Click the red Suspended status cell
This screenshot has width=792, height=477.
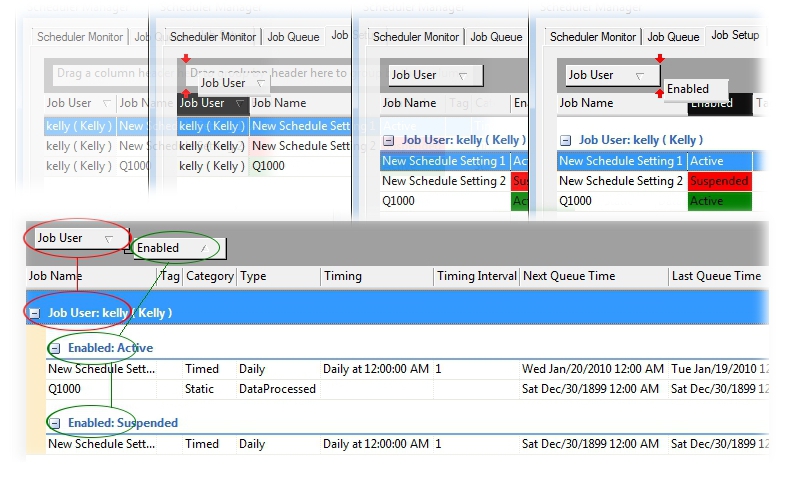[719, 181]
